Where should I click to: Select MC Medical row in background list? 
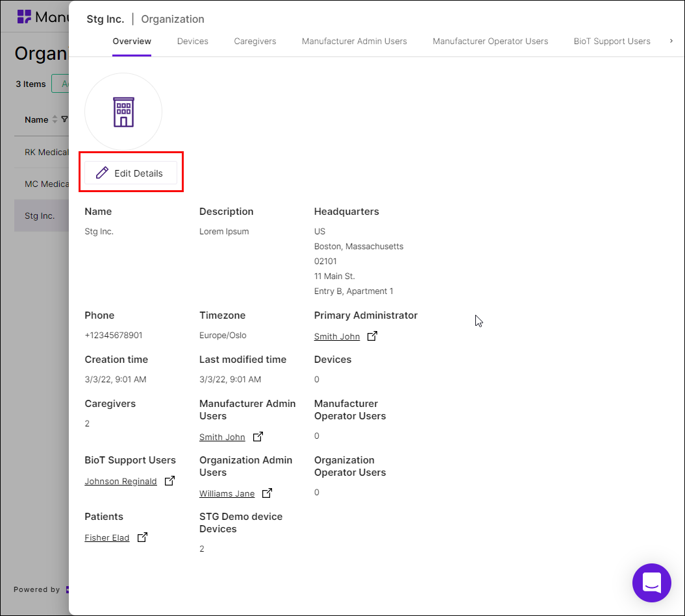pyautogui.click(x=42, y=184)
